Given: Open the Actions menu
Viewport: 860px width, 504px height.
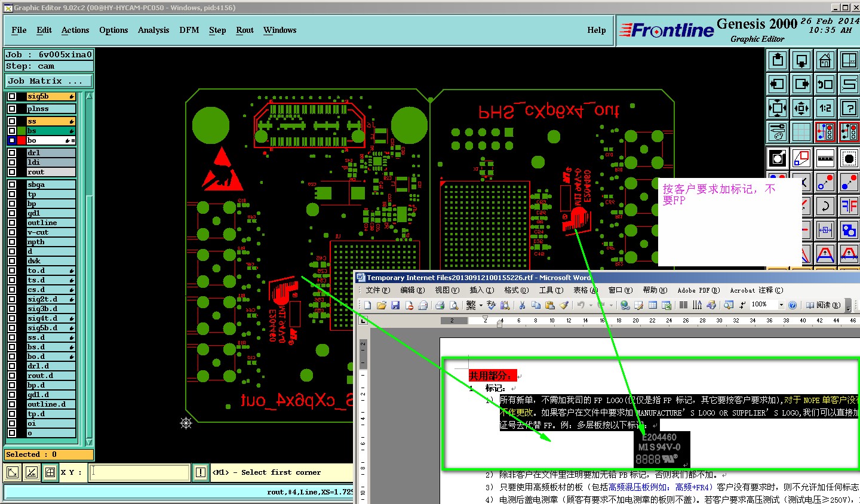Looking at the screenshot, I should click(x=75, y=30).
